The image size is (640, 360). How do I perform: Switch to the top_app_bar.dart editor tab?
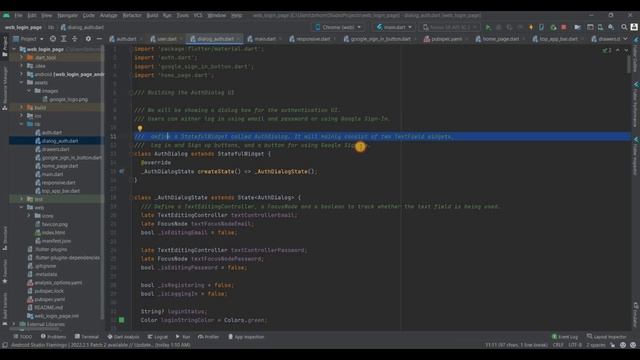[558, 39]
